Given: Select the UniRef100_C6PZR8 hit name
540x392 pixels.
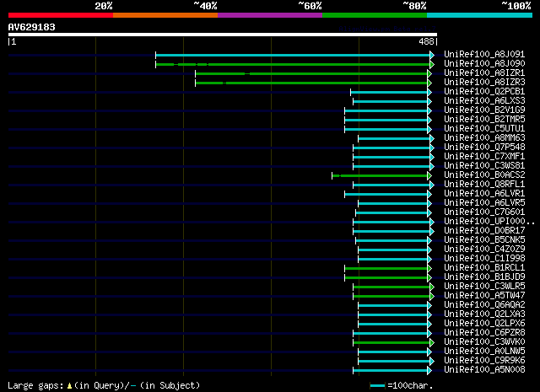Looking at the screenshot, I should click(x=484, y=332).
